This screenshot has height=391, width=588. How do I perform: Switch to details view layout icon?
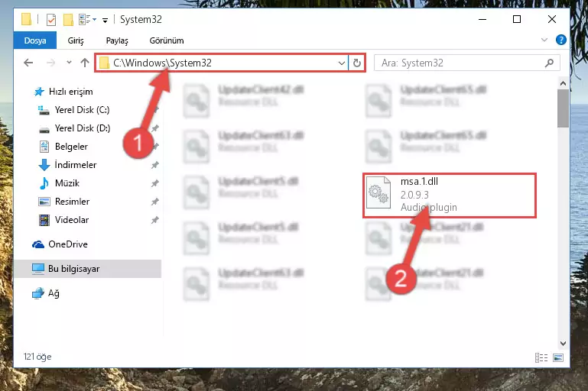point(541,357)
